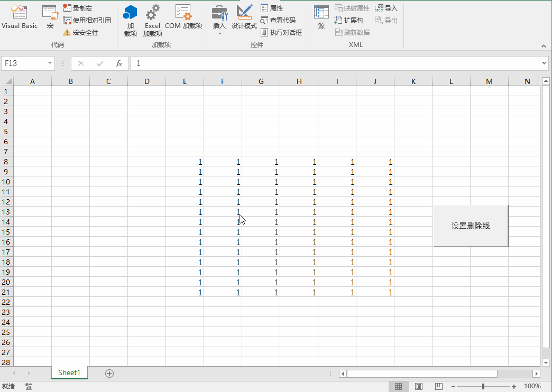
Task: Click the formula bar input field
Action: 336,63
